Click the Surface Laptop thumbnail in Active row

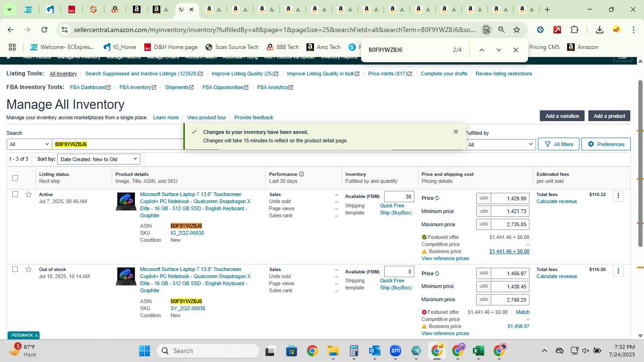pos(126,201)
